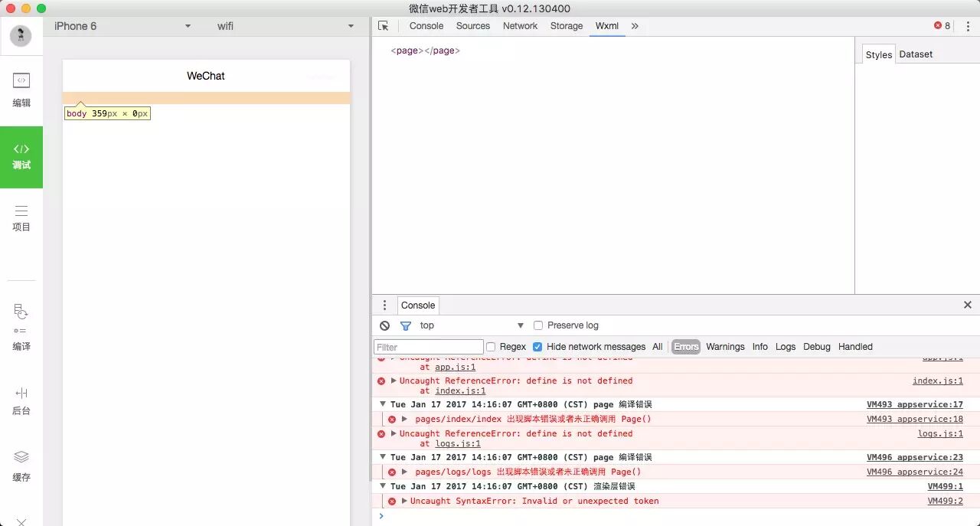Switch to the Network tab

tap(520, 26)
